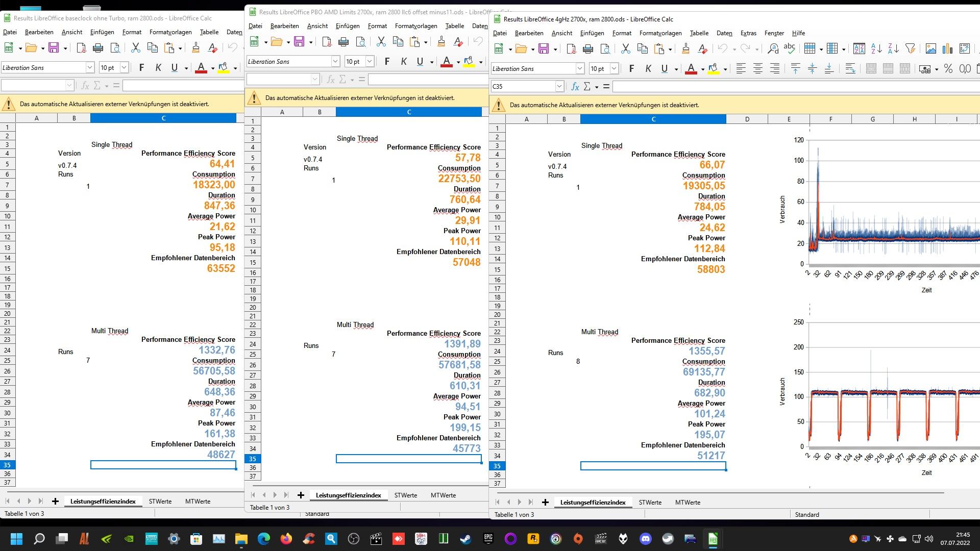
Task: Toggle Bold (F) in the 4gHz window
Action: point(631,68)
